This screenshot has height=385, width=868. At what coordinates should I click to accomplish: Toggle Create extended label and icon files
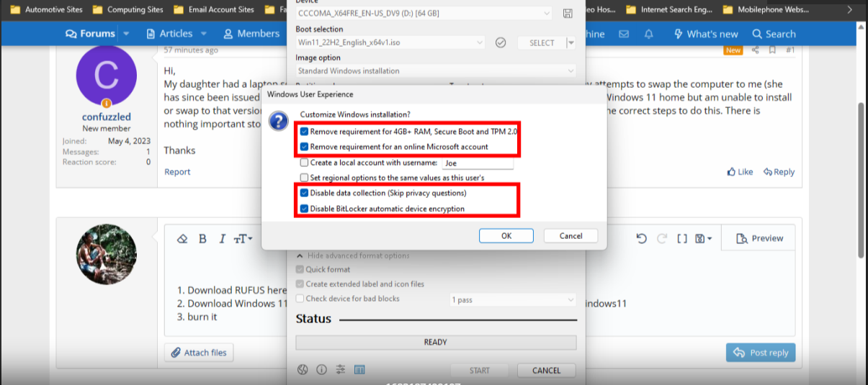tap(300, 284)
